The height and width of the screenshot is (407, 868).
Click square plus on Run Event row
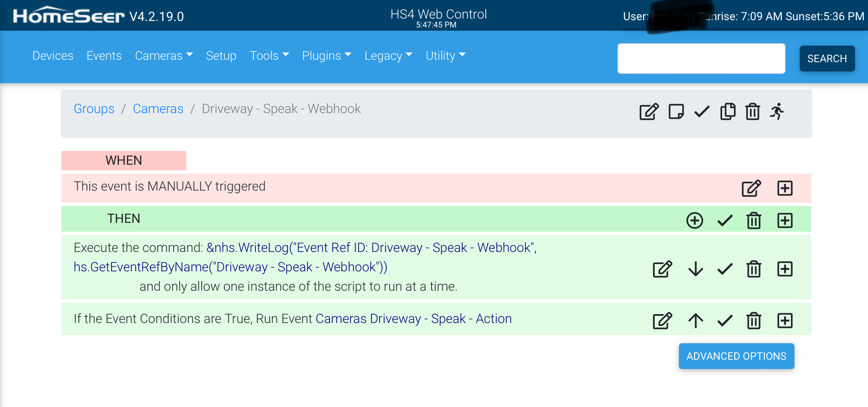tap(785, 321)
